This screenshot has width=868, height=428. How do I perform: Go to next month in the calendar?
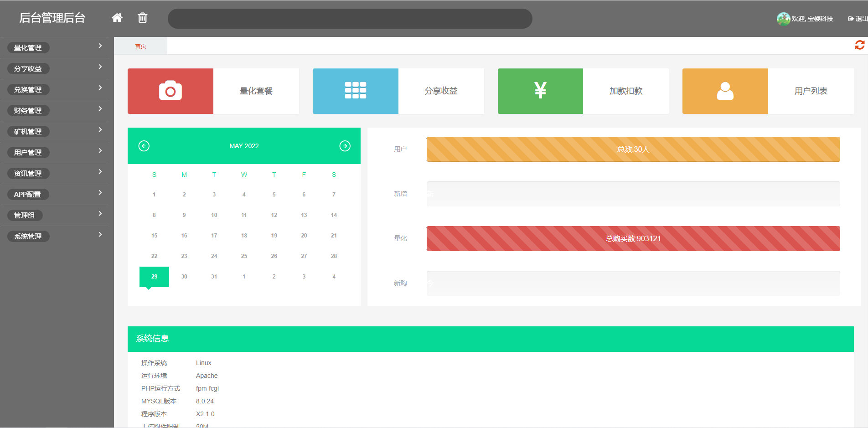(x=345, y=146)
